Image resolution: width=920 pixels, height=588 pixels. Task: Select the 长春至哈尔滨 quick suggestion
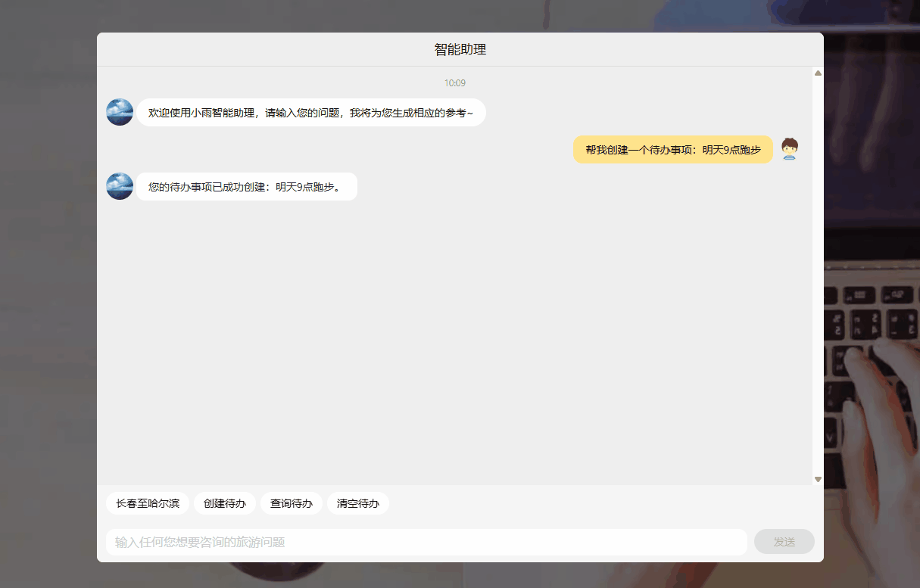pos(148,503)
